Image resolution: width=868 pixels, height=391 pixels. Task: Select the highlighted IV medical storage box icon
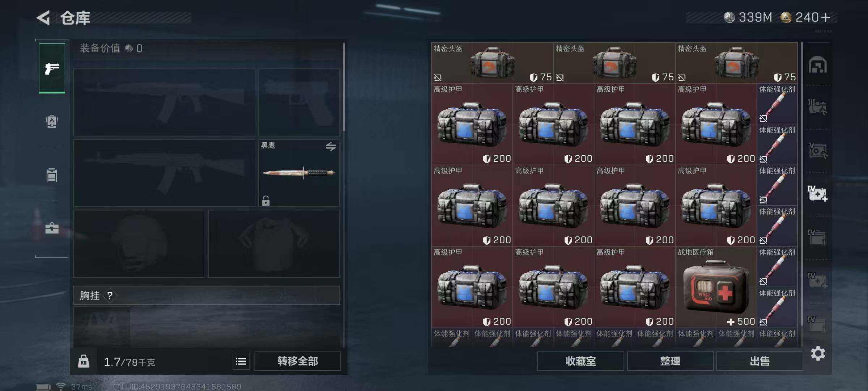pos(817,194)
